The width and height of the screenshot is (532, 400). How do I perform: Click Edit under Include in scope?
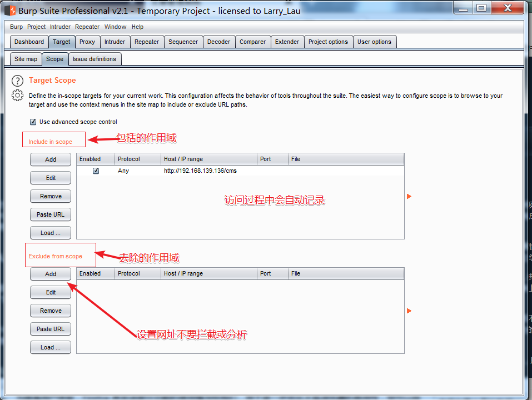[x=51, y=178]
